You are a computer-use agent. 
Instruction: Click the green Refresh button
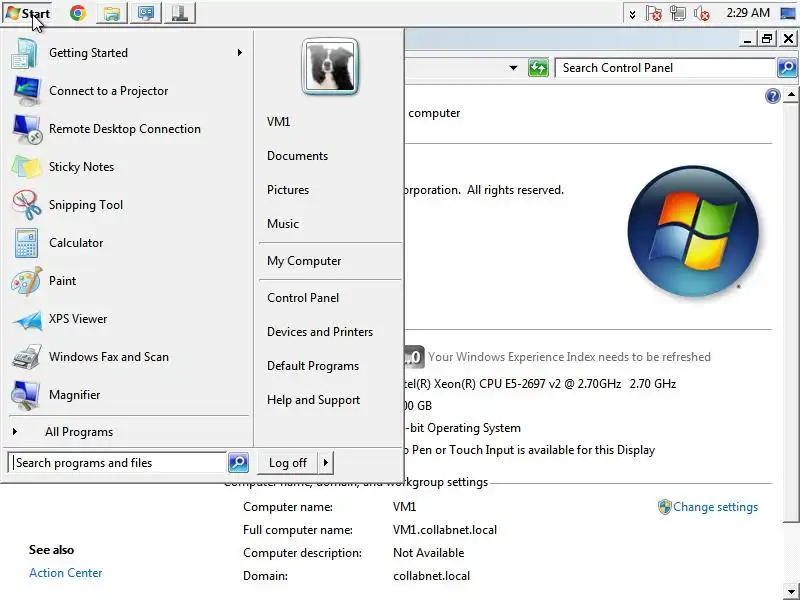pos(538,68)
